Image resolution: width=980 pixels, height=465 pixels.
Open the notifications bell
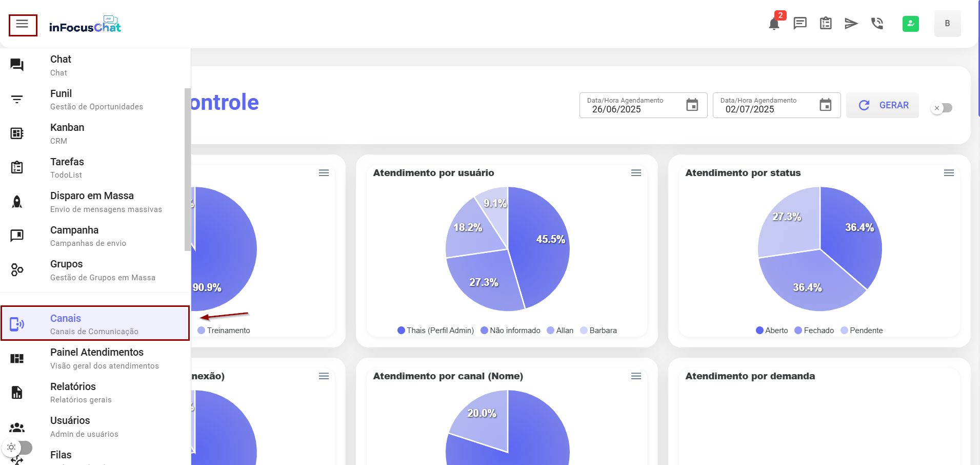774,24
